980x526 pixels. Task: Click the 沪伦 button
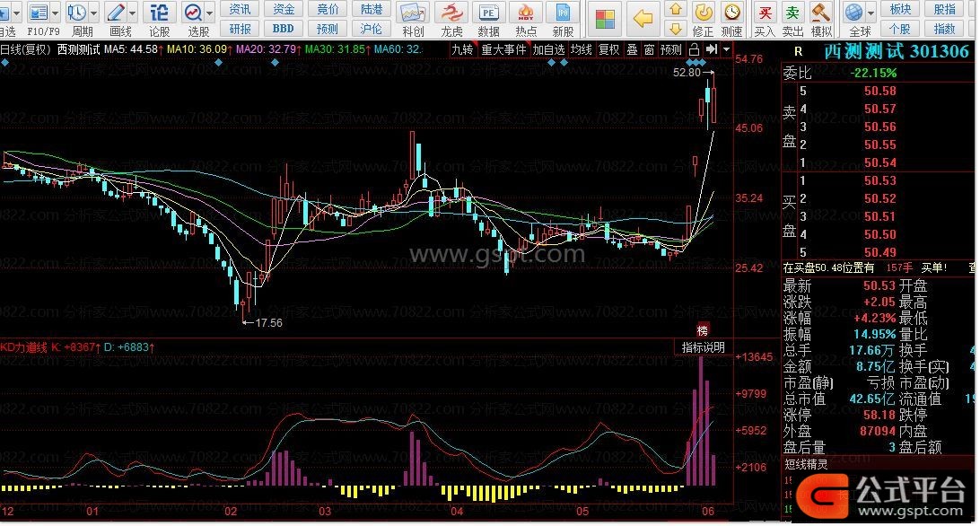pyautogui.click(x=372, y=29)
